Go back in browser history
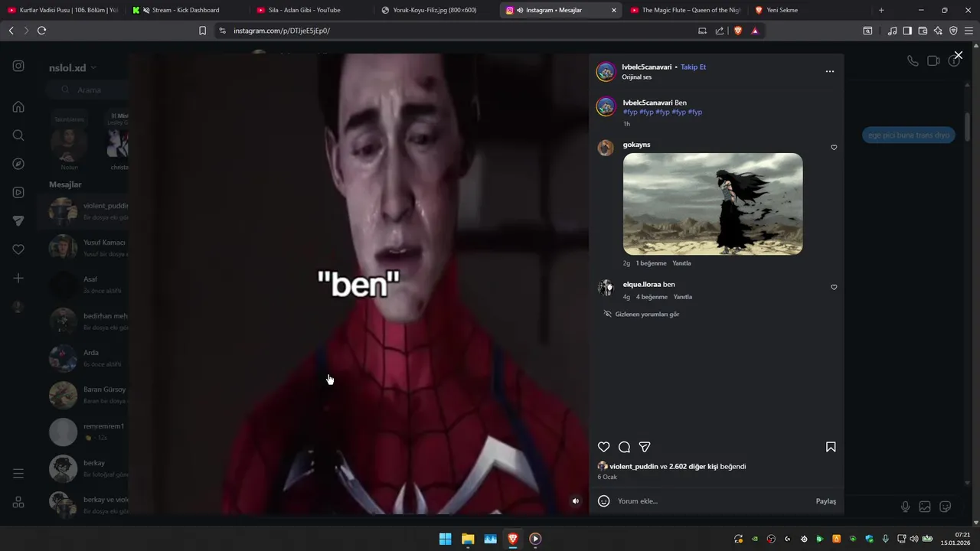 point(11,31)
